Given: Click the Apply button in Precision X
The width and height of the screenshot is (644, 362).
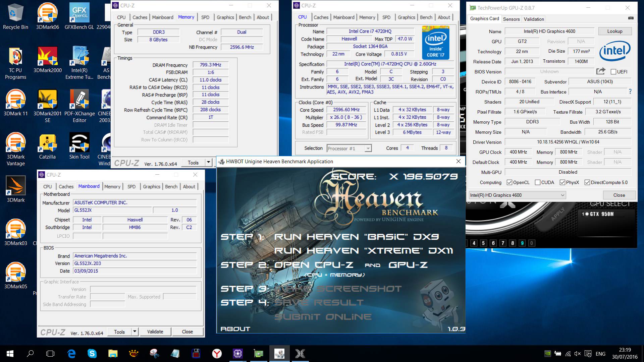Looking at the screenshot, I should [x=558, y=214].
